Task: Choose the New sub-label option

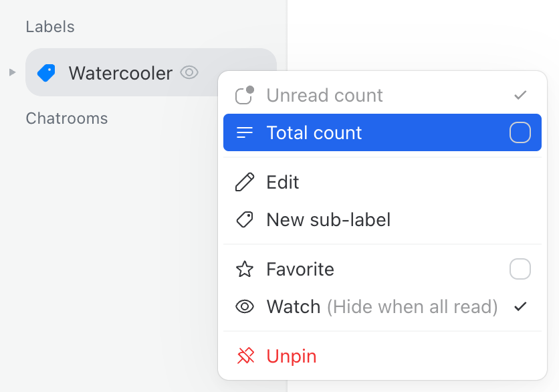Action: pyautogui.click(x=326, y=219)
